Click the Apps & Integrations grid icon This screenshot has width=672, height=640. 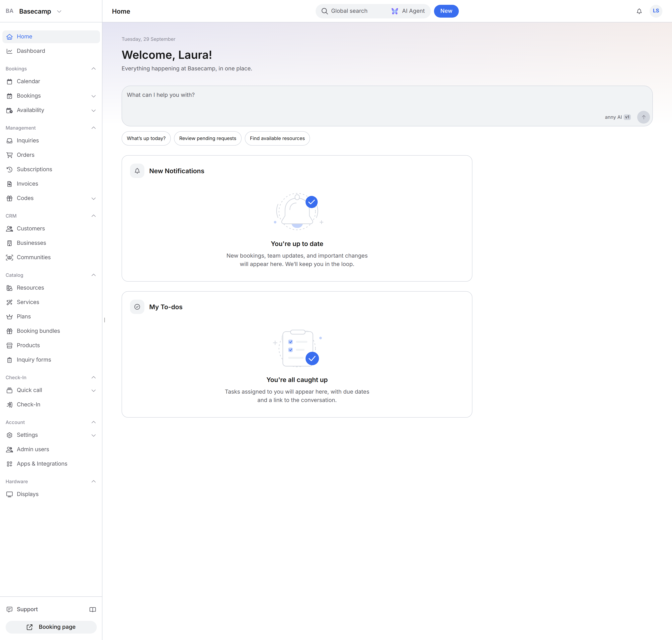(10, 464)
